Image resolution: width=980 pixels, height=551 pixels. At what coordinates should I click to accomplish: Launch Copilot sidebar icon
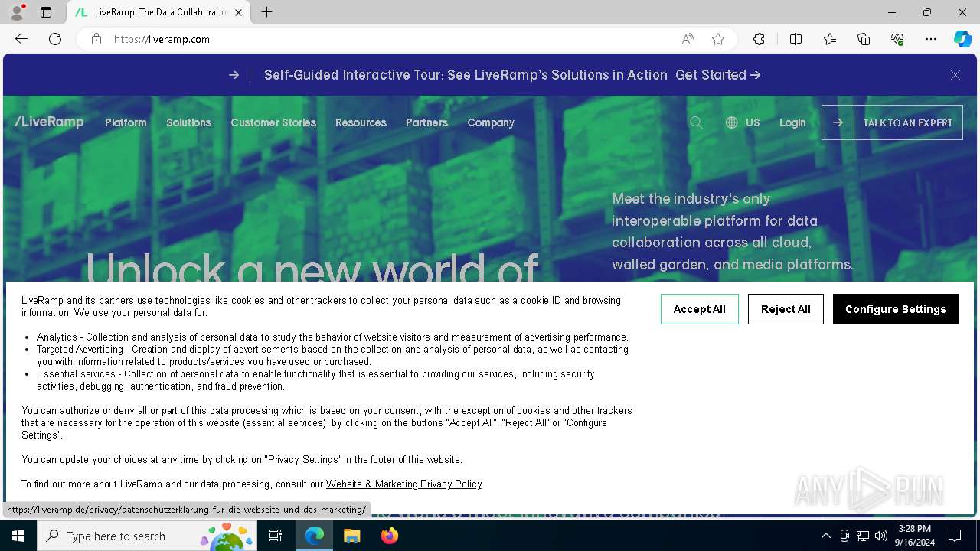pos(962,39)
